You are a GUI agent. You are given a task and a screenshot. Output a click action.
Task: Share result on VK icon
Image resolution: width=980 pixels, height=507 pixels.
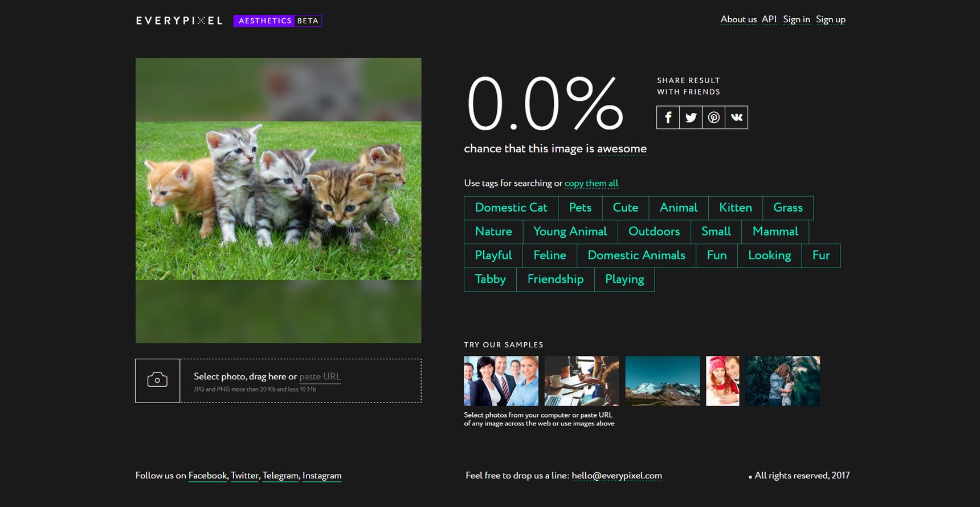pos(736,117)
